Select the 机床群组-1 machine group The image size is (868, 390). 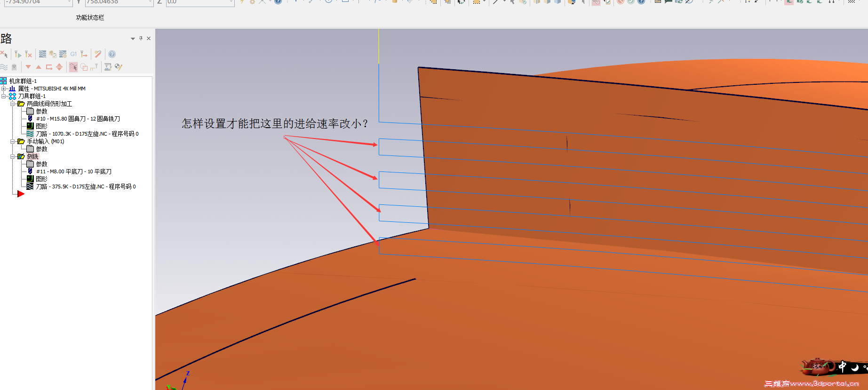[23, 81]
